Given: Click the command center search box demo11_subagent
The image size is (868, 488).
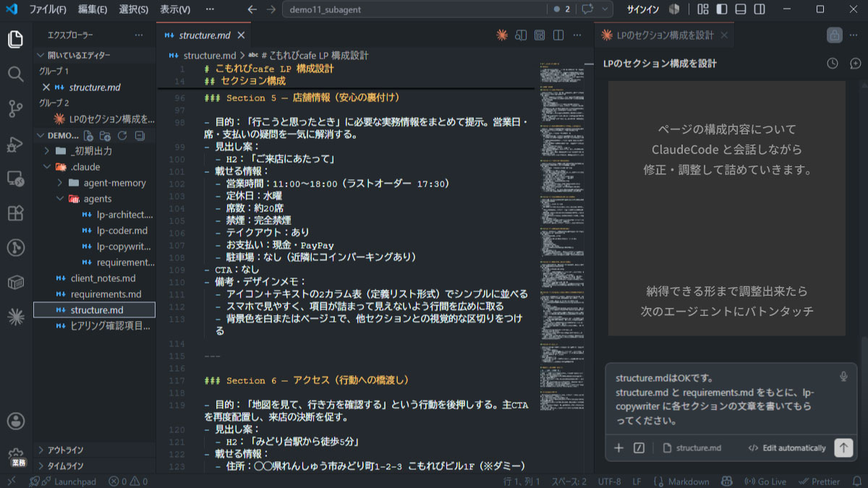Looking at the screenshot, I should tap(414, 9).
